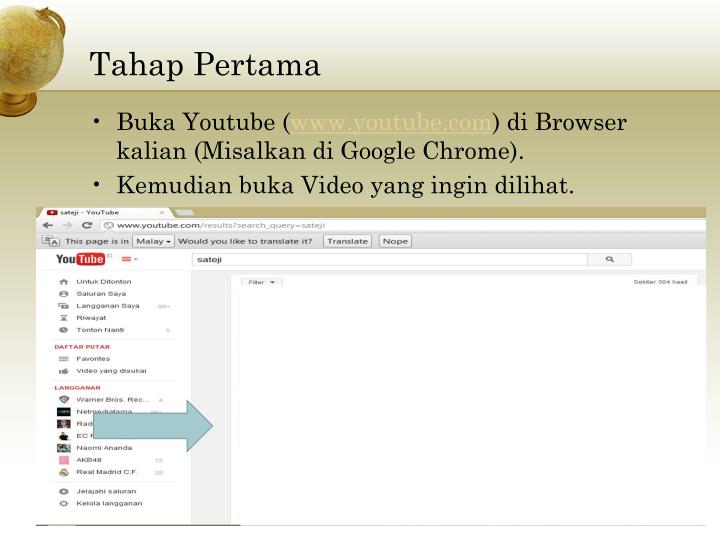This screenshot has height=540, width=720.
Task: Click the Netmediatama channel avatar
Action: pyautogui.click(x=64, y=411)
